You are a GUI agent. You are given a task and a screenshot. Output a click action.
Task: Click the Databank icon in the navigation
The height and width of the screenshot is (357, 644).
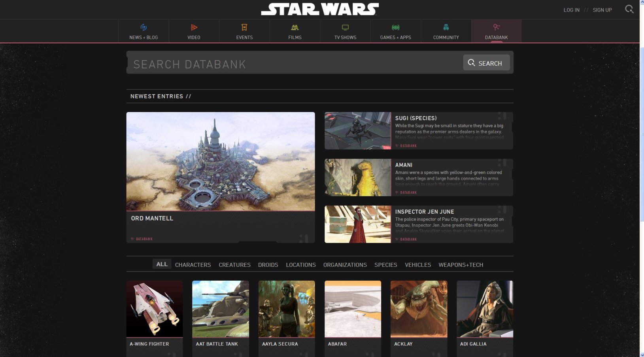pos(497,27)
